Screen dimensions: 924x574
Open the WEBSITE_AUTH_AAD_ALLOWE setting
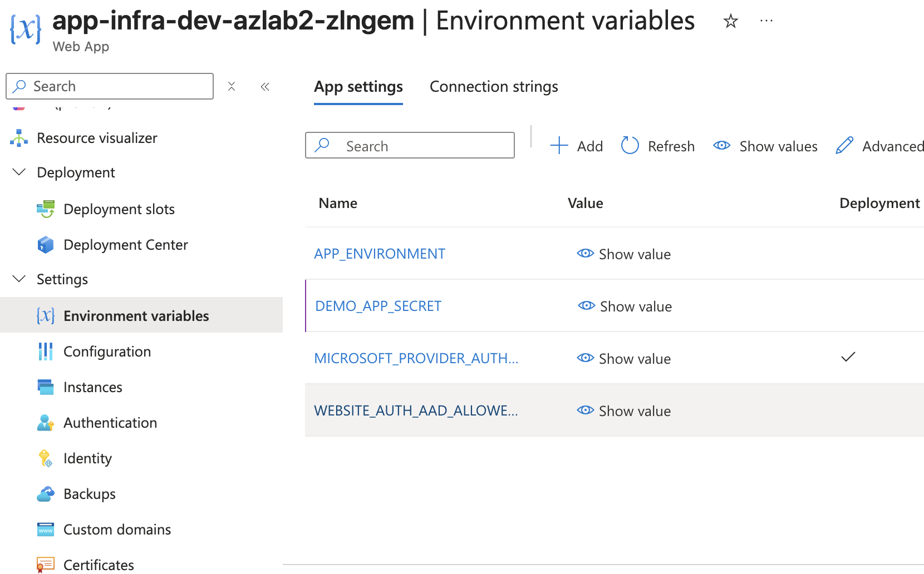[416, 410]
